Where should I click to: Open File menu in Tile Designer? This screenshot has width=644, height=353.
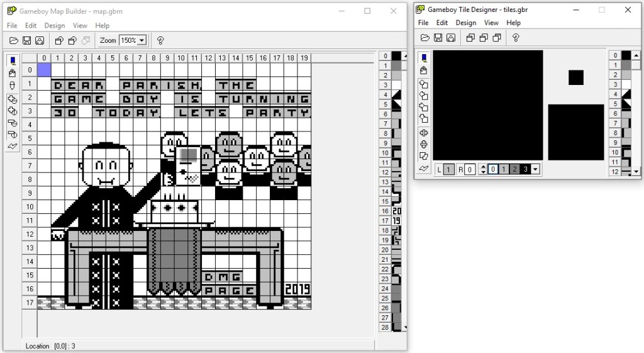(x=423, y=23)
